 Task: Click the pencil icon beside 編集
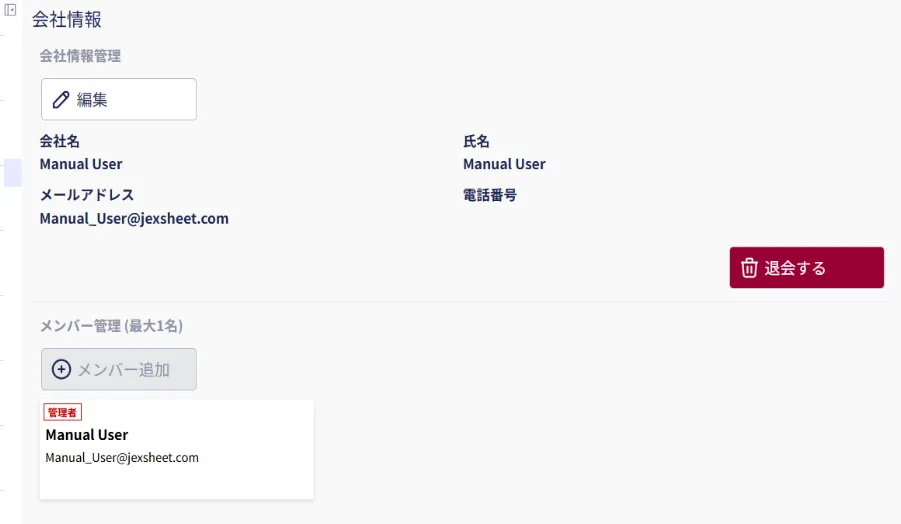point(61,100)
